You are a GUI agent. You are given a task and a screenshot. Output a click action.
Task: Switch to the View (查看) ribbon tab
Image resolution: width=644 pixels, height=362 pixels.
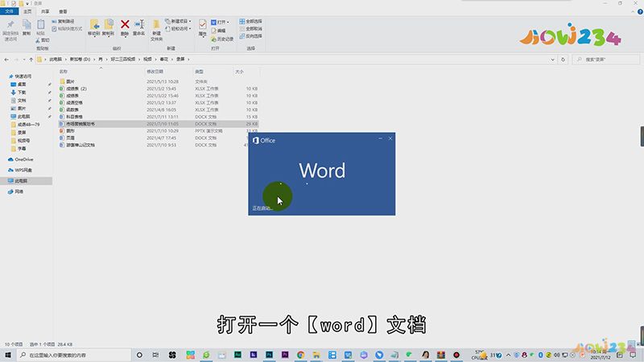(x=63, y=11)
